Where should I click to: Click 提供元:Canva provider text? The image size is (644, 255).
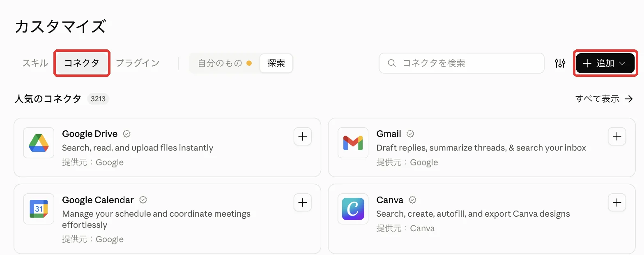click(x=405, y=228)
